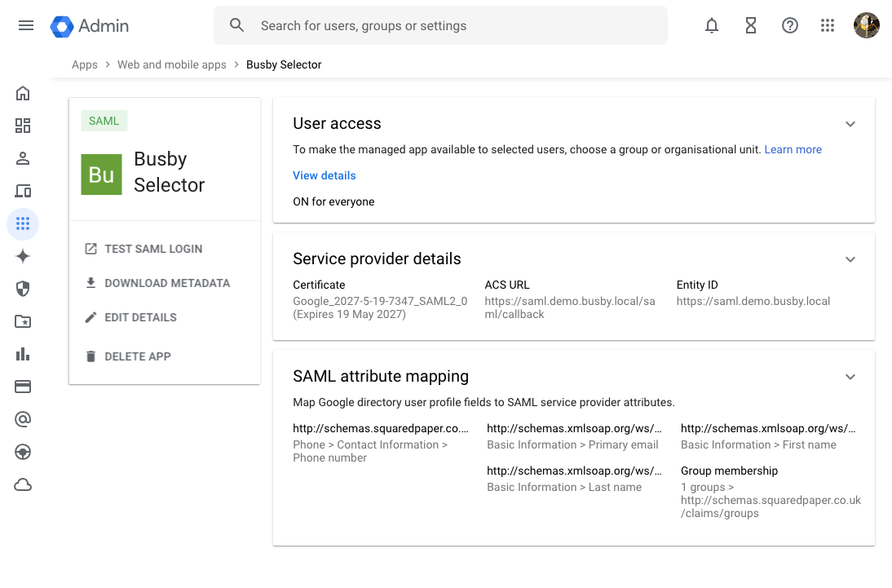Open the help question mark

click(789, 25)
